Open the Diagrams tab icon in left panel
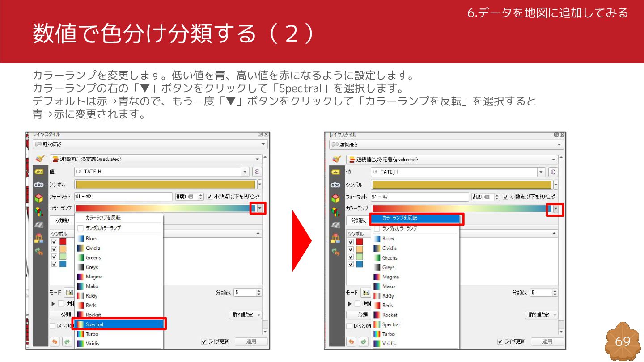 [x=39, y=211]
